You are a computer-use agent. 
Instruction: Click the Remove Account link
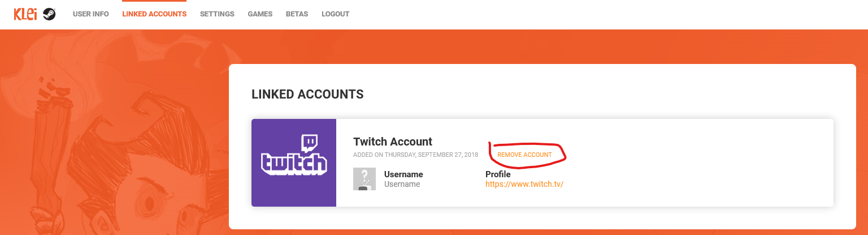pyautogui.click(x=524, y=155)
